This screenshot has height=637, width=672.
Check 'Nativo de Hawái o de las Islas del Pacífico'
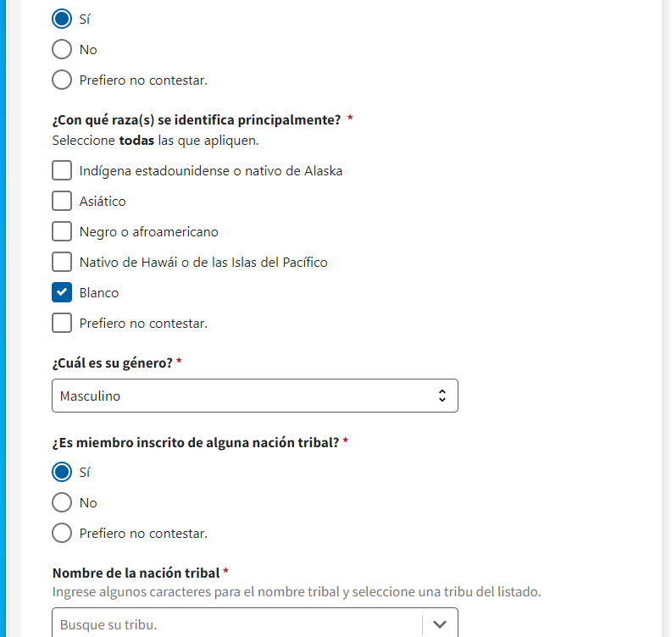click(62, 262)
